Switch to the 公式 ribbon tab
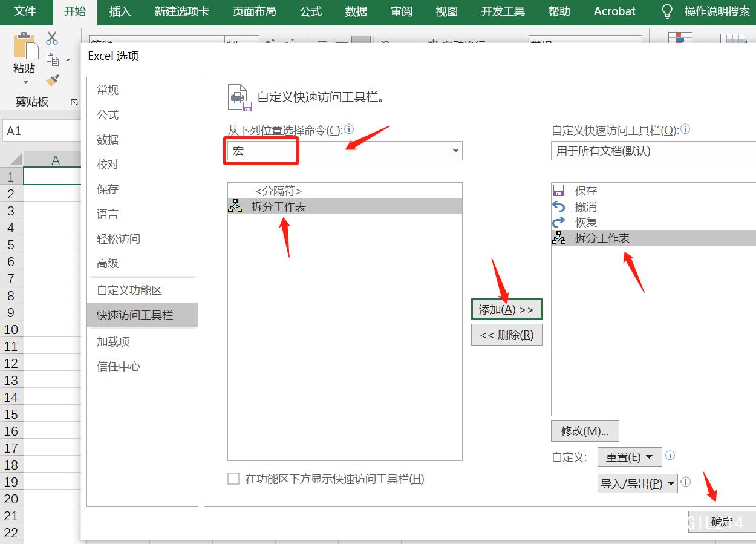Screen dimensions: 756x544 pos(310,11)
